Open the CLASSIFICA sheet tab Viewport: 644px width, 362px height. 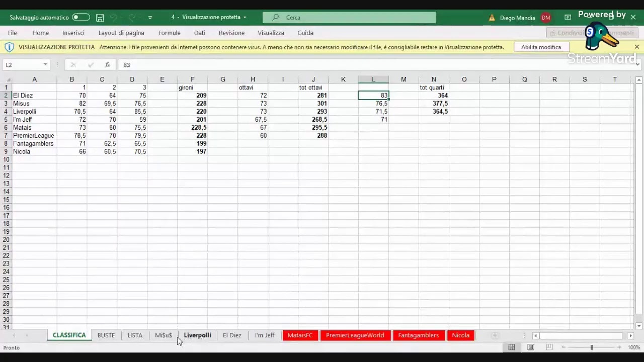pyautogui.click(x=69, y=335)
